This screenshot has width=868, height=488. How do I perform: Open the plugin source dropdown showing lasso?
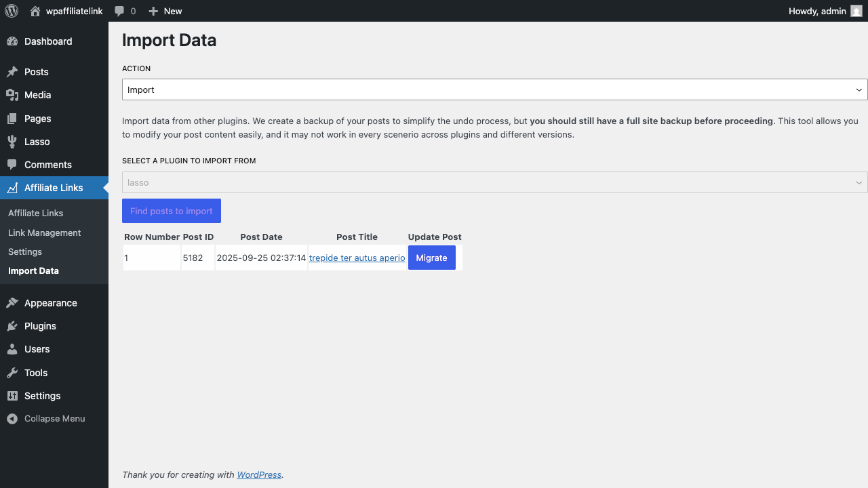tap(494, 182)
